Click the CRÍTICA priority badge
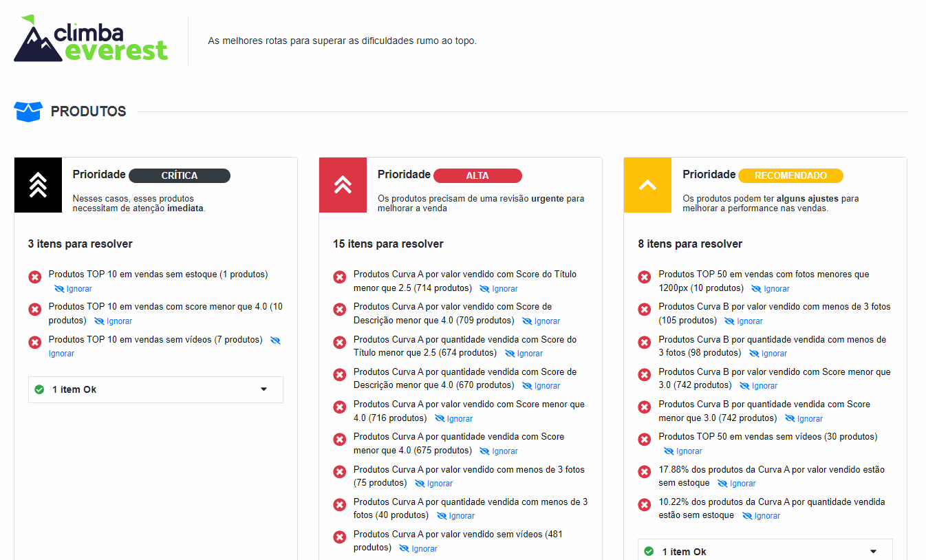The width and height of the screenshot is (926, 560). coord(180,175)
